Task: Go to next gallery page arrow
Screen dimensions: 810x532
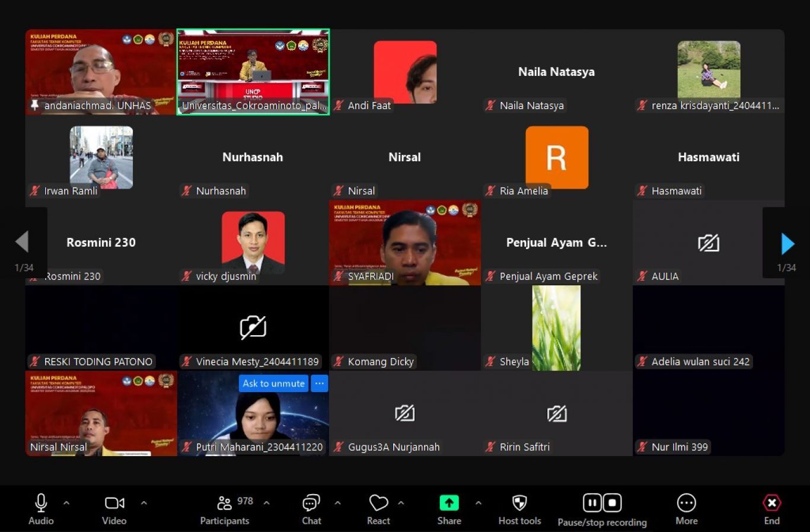Action: (x=787, y=243)
